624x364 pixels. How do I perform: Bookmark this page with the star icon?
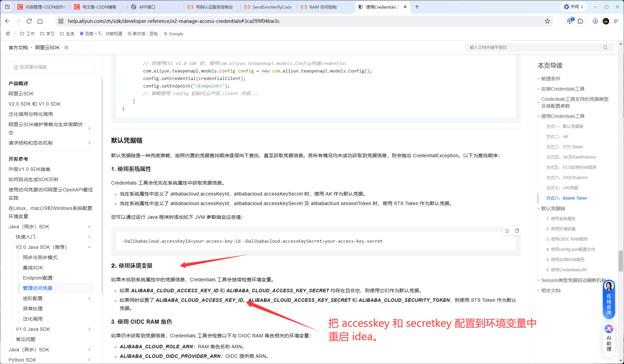click(x=547, y=21)
